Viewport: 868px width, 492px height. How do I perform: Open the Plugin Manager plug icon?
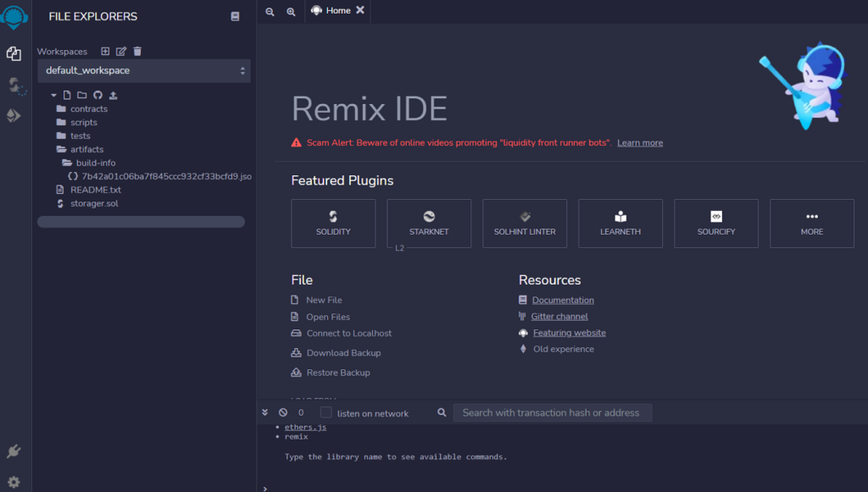pyautogui.click(x=14, y=451)
